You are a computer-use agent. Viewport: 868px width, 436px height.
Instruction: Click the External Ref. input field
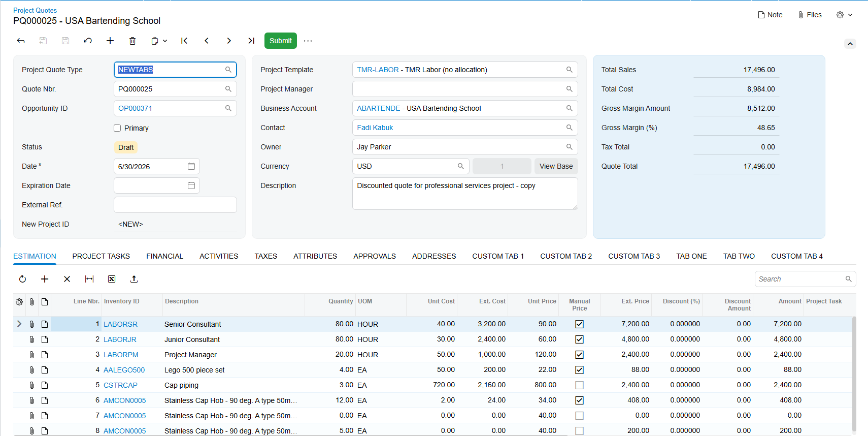[x=175, y=205]
